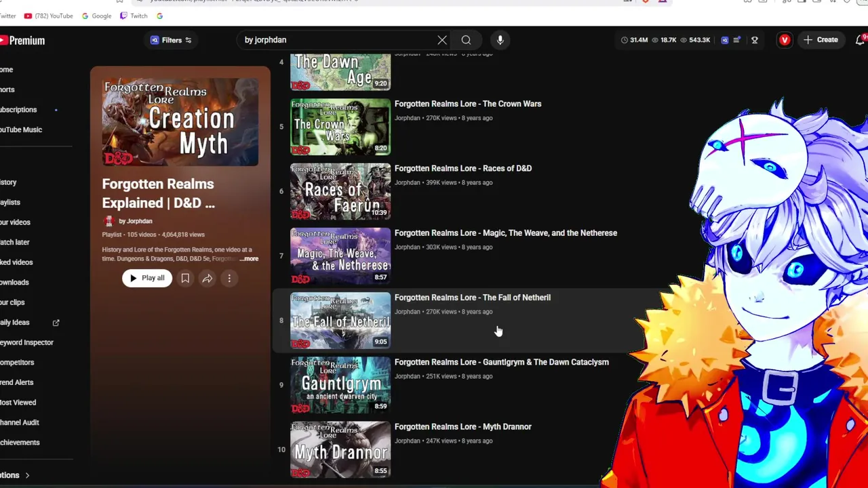Open YouTube Music in sidebar
Screen dimensions: 868x488
click(21, 129)
